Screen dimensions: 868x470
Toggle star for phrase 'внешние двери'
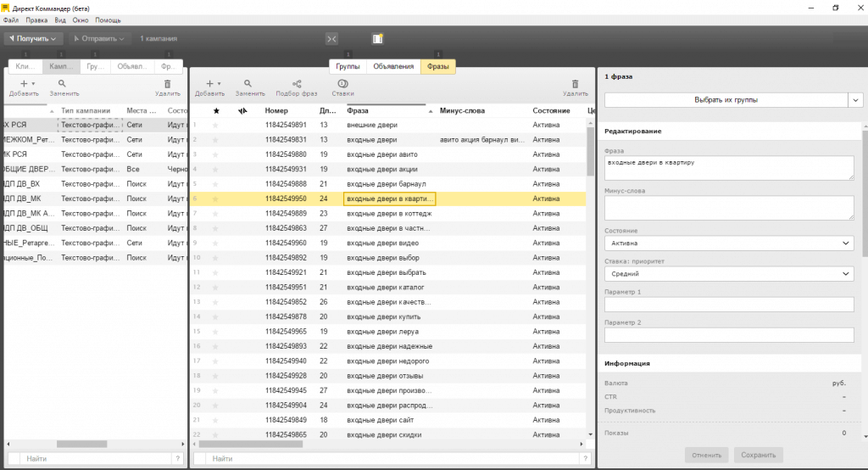coord(215,126)
